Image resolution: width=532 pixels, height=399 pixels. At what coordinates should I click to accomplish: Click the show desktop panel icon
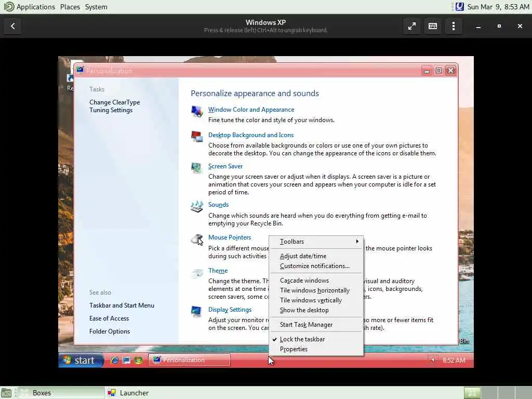[6, 393]
